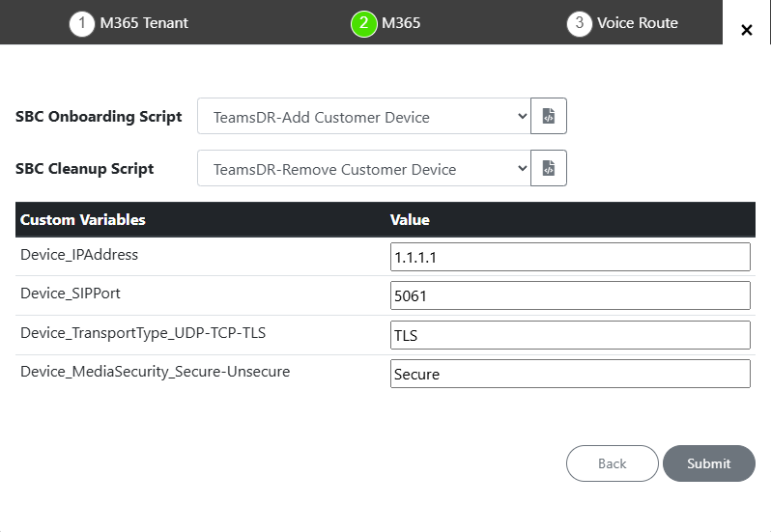Click the green step 2 circle
Image resolution: width=771 pixels, height=532 pixels.
pos(363,23)
